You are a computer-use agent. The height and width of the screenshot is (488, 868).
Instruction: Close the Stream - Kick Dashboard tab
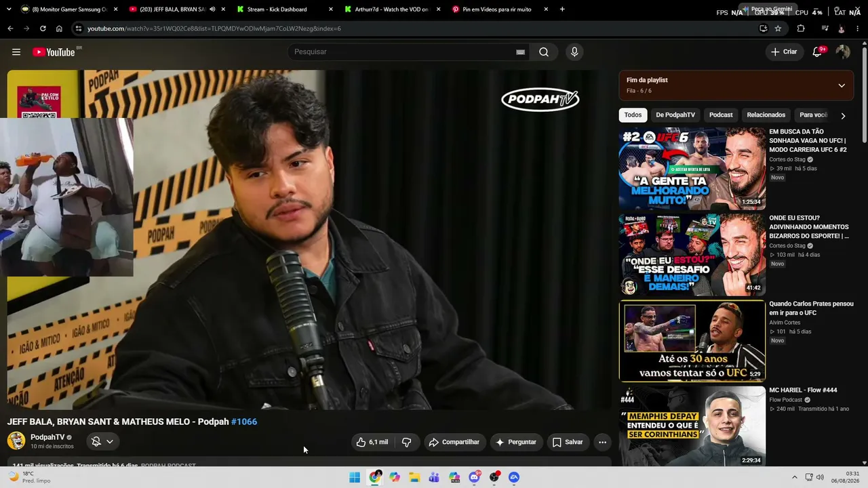pos(331,9)
